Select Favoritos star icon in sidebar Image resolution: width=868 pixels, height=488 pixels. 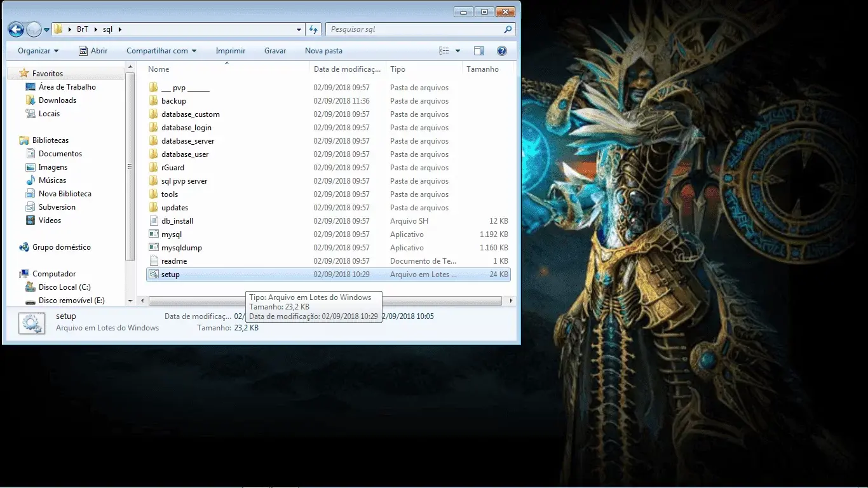click(x=24, y=73)
